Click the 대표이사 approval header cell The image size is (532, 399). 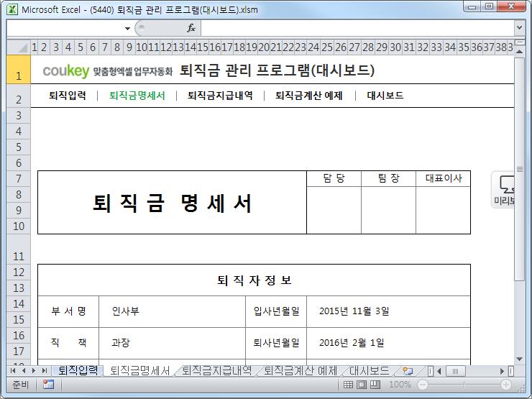(x=443, y=178)
